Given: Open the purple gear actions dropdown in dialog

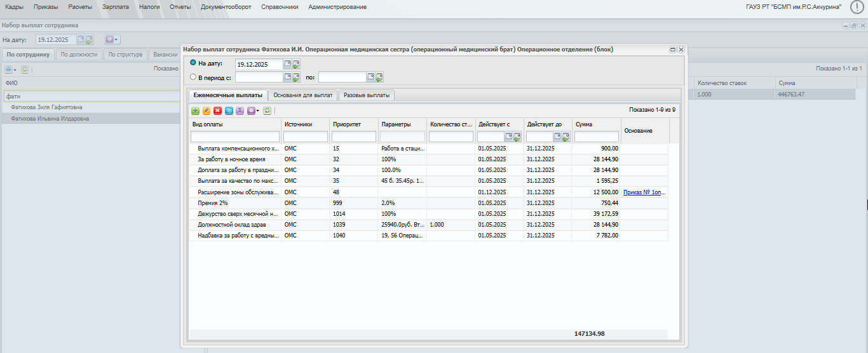Looking at the screenshot, I should [253, 110].
